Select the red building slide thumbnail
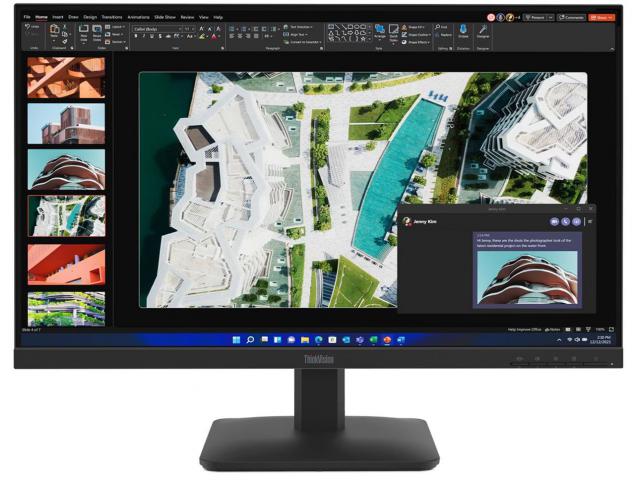 point(66,264)
